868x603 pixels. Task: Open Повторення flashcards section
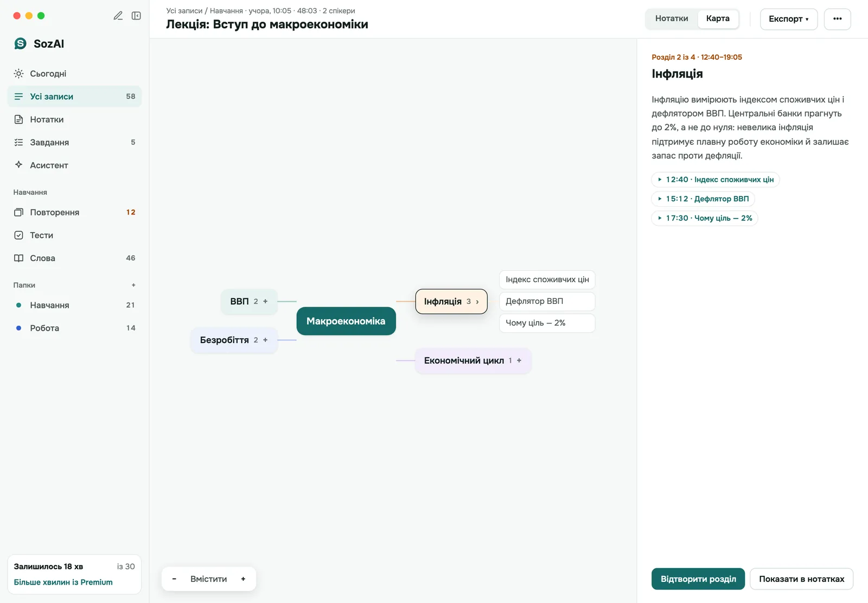(x=74, y=212)
